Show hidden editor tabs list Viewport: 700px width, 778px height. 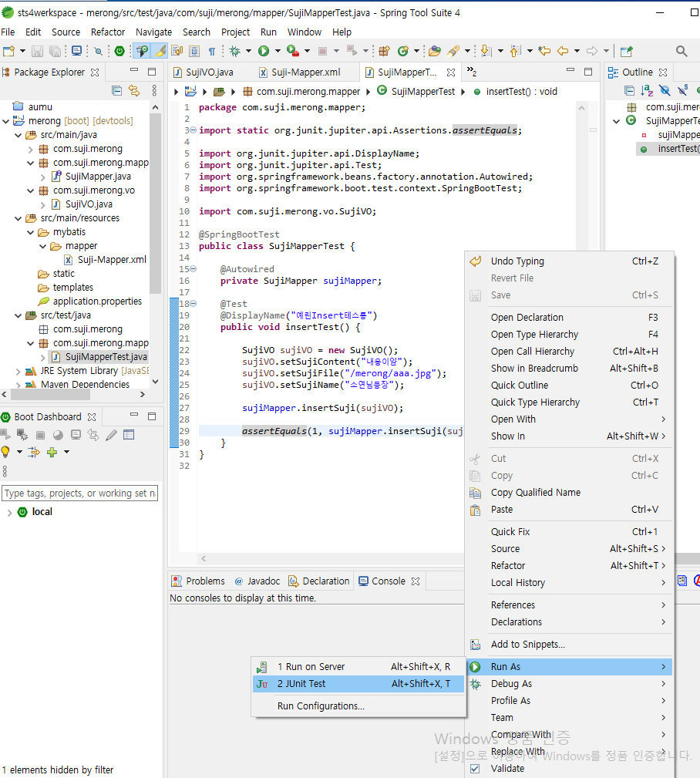(x=471, y=72)
